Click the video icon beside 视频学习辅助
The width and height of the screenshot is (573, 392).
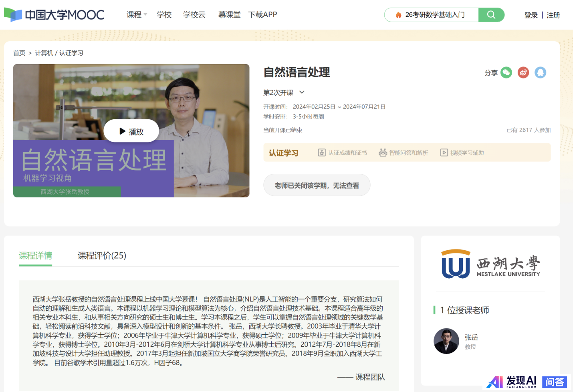click(444, 153)
